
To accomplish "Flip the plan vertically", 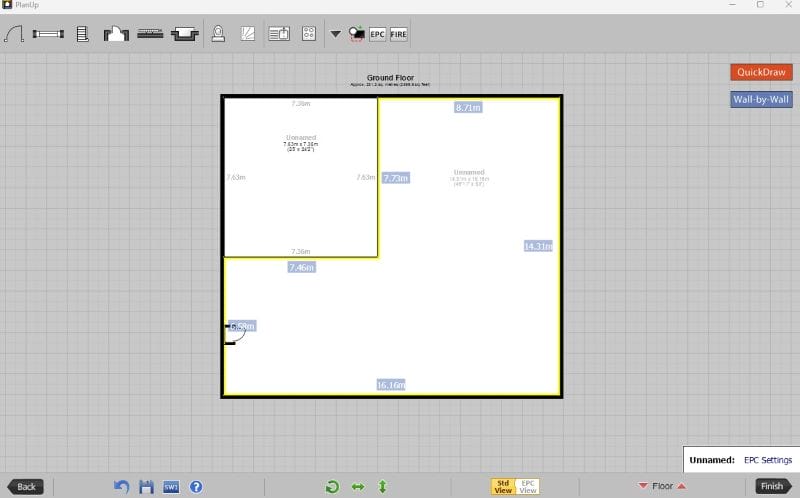I will [x=382, y=487].
